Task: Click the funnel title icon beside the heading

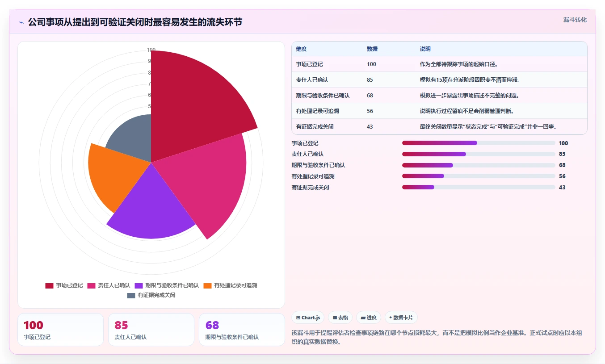Action: point(21,22)
